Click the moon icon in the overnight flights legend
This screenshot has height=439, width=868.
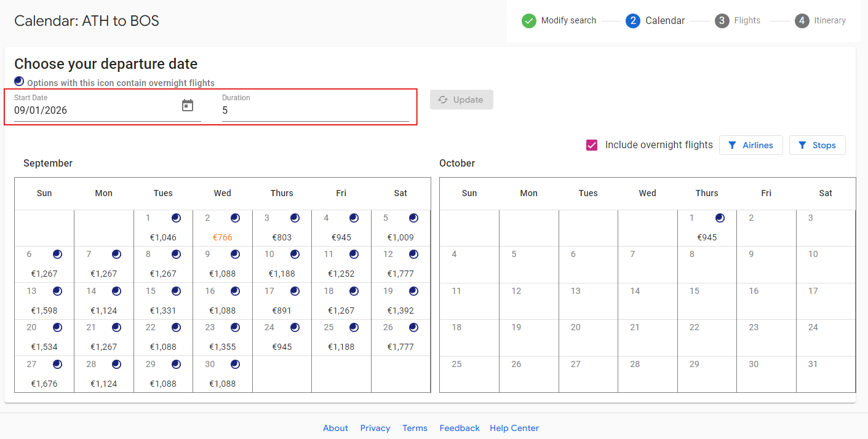19,81
